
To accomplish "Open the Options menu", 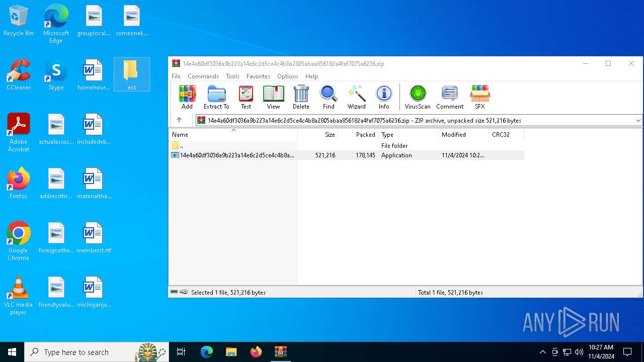I will pyautogui.click(x=288, y=76).
